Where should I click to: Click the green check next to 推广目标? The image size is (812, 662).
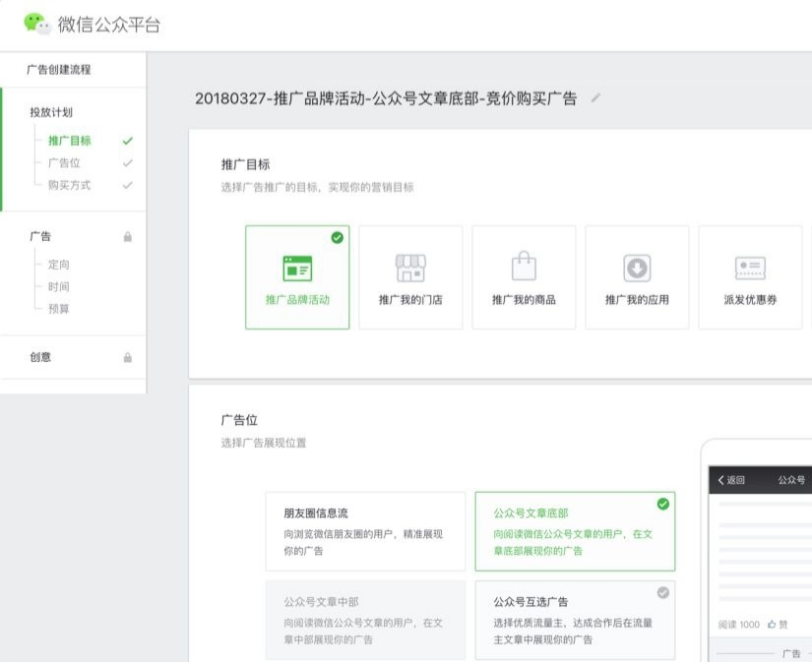(x=127, y=141)
